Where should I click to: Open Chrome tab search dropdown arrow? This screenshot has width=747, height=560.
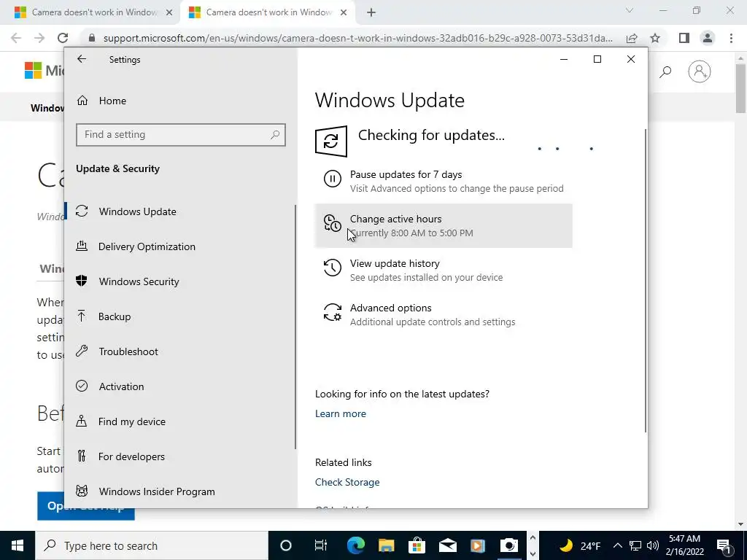tap(629, 10)
